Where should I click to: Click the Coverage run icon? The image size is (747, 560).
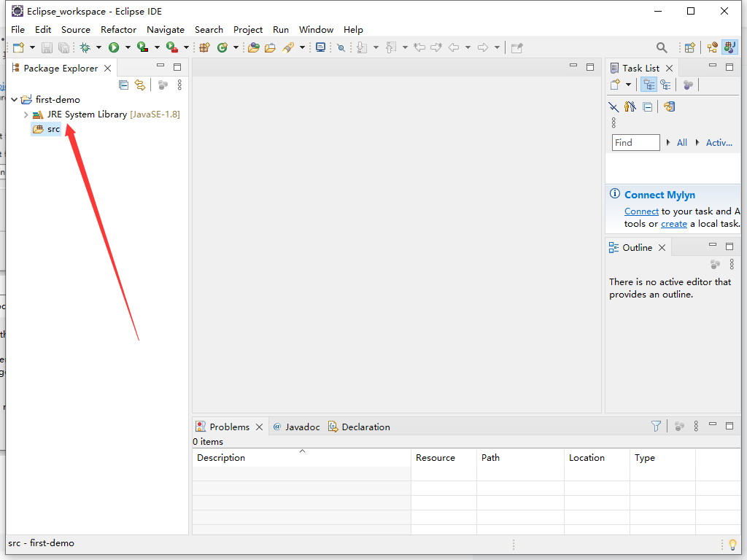coord(142,47)
